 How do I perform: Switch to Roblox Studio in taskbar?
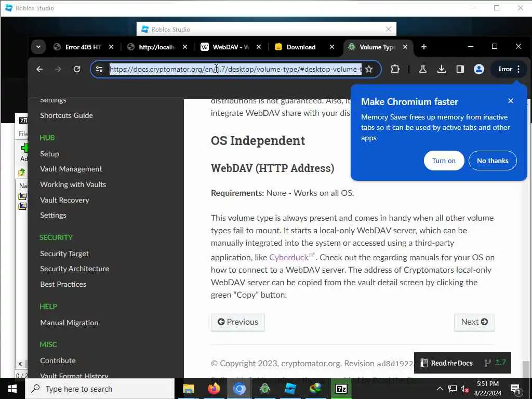290,389
